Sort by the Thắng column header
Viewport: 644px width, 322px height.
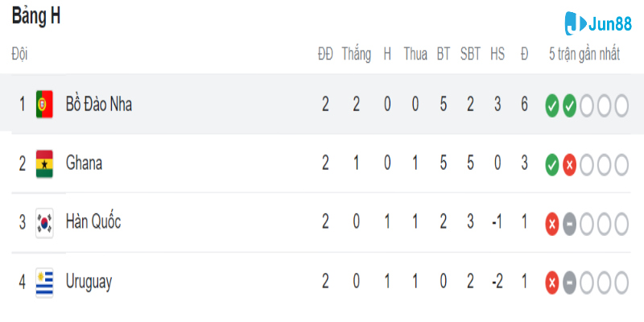click(x=356, y=55)
